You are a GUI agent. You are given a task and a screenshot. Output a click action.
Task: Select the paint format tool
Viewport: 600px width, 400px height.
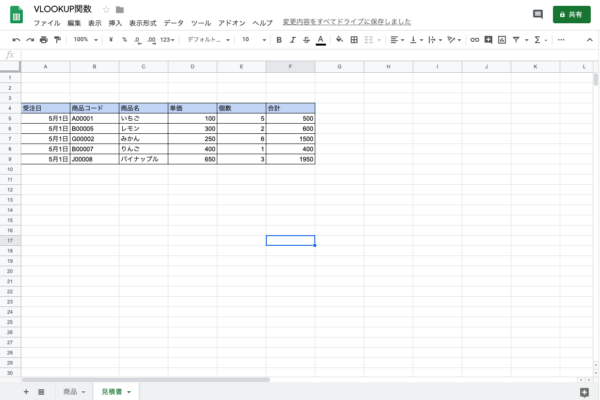click(x=57, y=39)
